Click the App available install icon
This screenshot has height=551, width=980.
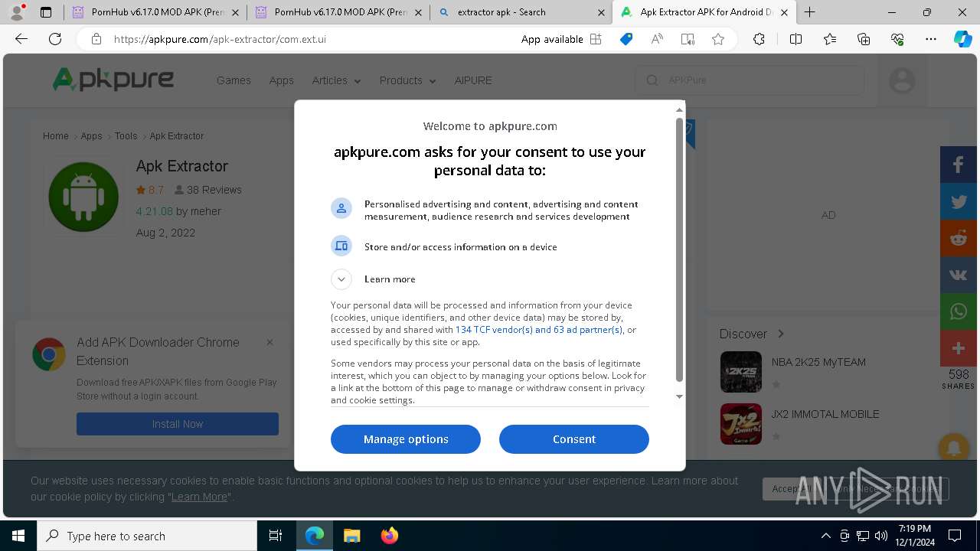596,39
